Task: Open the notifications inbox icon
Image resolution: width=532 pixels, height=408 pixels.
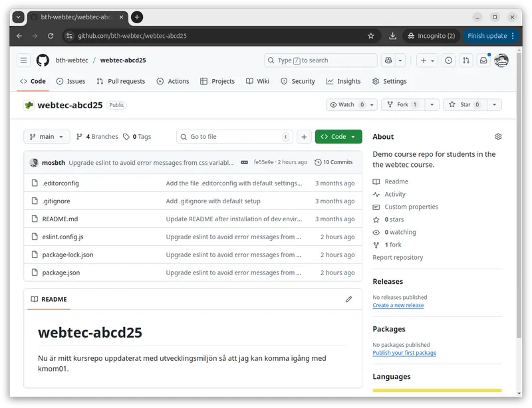Action: pyautogui.click(x=483, y=60)
